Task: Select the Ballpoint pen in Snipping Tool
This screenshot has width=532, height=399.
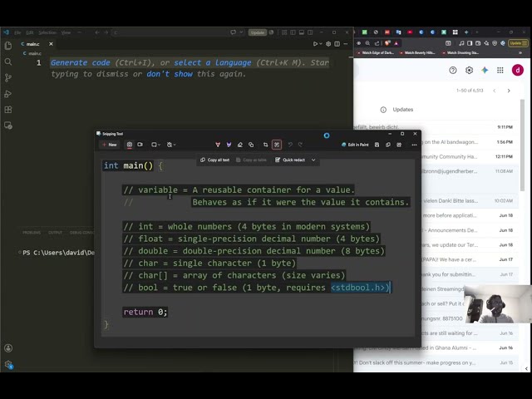Action: click(218, 145)
